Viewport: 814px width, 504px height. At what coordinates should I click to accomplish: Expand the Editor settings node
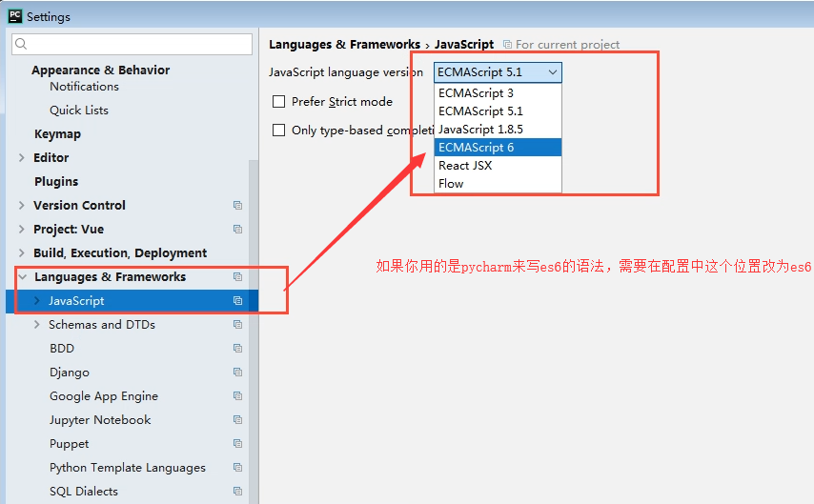[21, 158]
